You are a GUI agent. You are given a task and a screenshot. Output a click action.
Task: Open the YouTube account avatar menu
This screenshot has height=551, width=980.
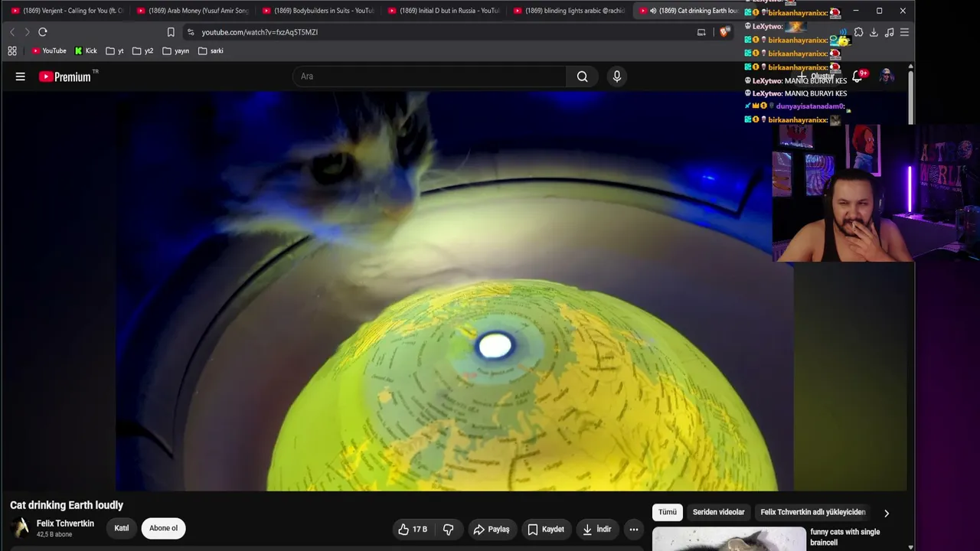point(887,76)
